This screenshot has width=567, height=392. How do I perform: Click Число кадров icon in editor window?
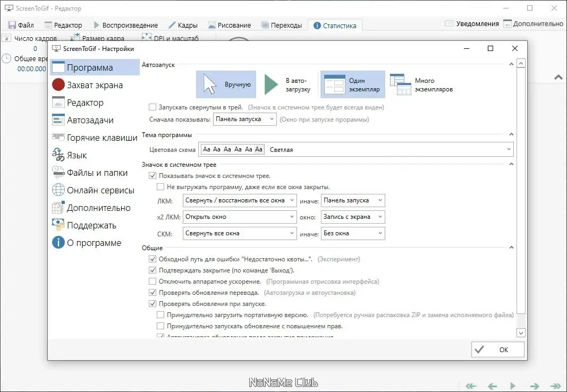(x=6, y=38)
